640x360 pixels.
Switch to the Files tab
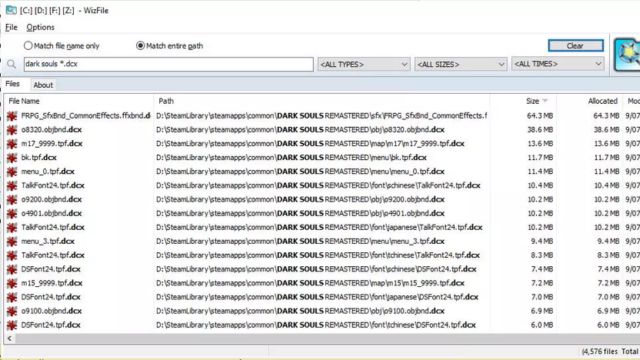pos(12,84)
